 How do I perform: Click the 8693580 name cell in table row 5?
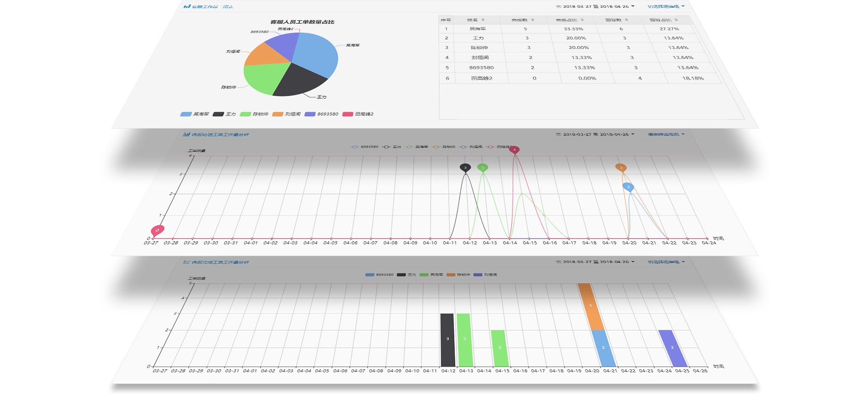pos(481,67)
